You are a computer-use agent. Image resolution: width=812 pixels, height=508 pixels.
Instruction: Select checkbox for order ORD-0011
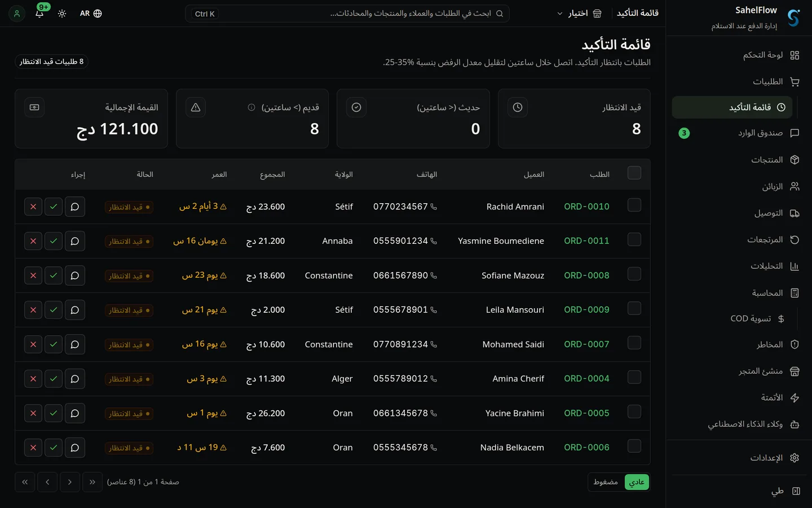[634, 239]
